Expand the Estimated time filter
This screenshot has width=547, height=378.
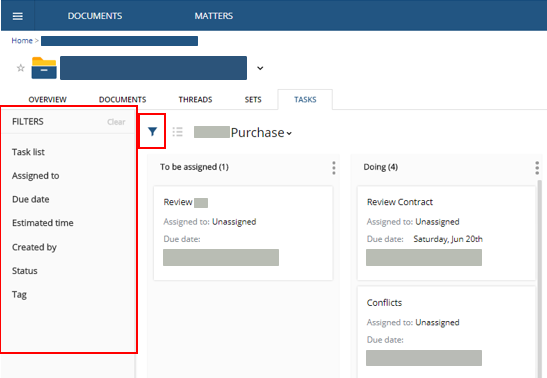pyautogui.click(x=43, y=223)
